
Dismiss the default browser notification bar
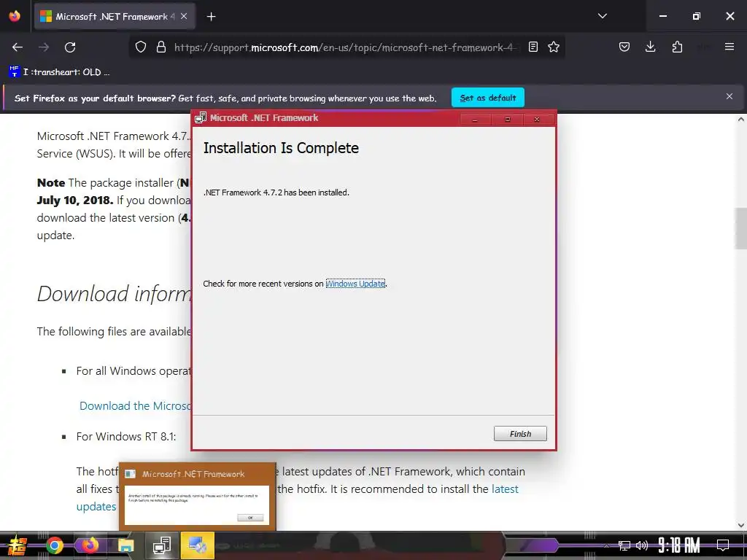(729, 97)
